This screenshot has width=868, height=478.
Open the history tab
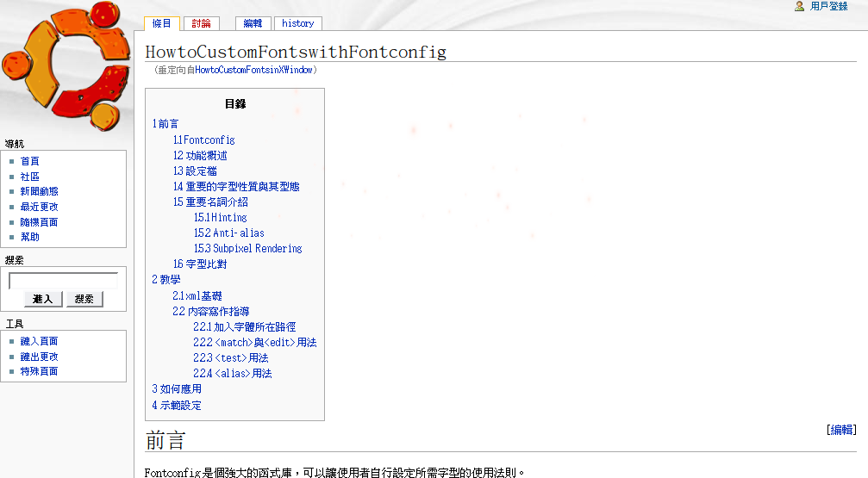(x=298, y=23)
